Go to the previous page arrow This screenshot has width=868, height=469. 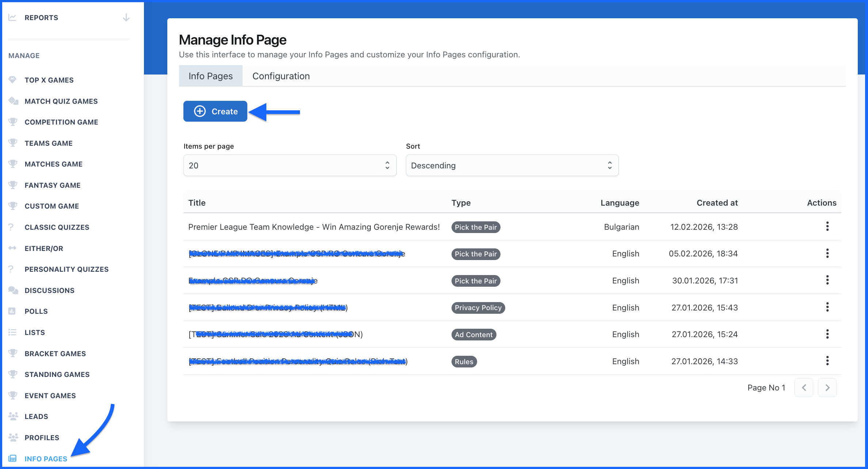(804, 388)
